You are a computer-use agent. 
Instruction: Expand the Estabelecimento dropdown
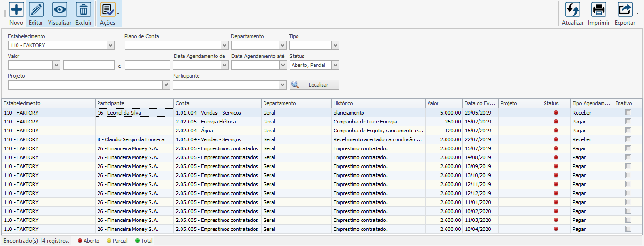(x=110, y=46)
